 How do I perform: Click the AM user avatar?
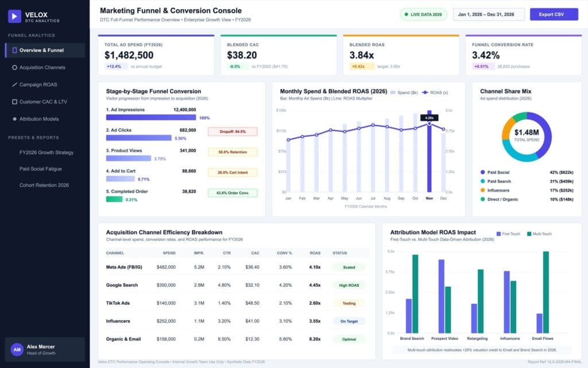(x=17, y=350)
